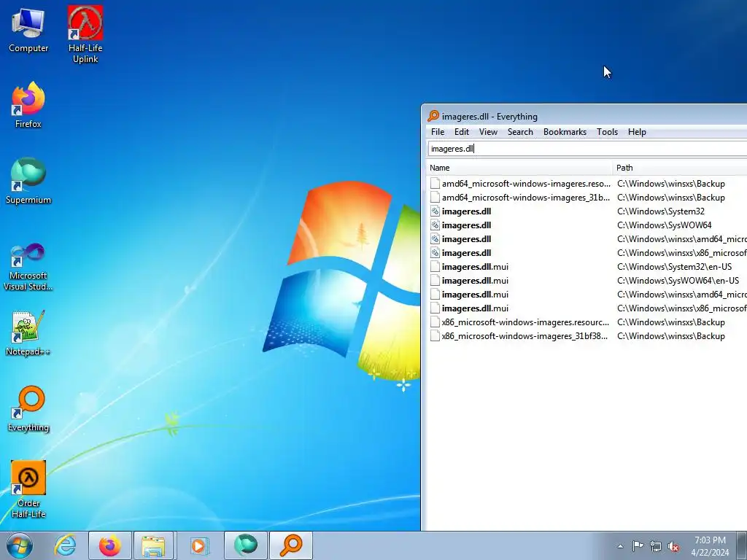Viewport: 747px width, 560px height.
Task: Click the Everything window title icon
Action: pos(433,116)
